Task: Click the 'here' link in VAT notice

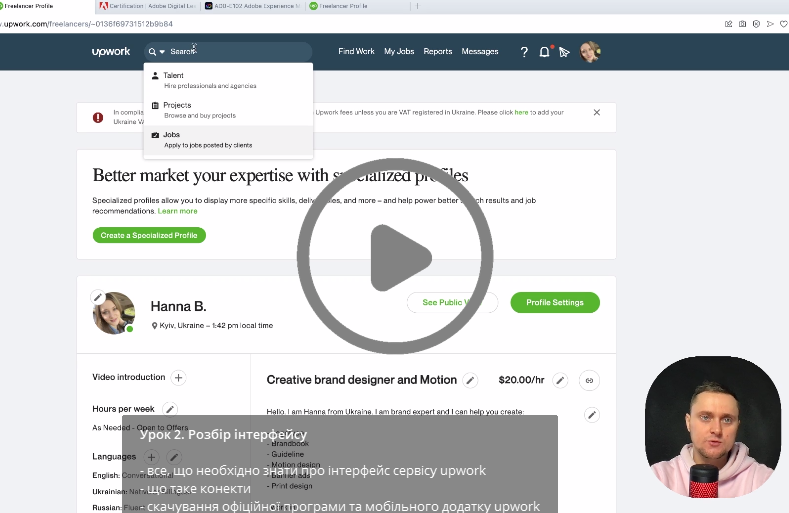Action: tap(521, 112)
